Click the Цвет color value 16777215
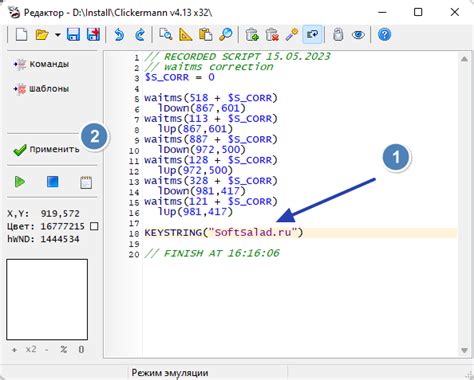Viewport: 474px width, 380px height. pos(63,227)
